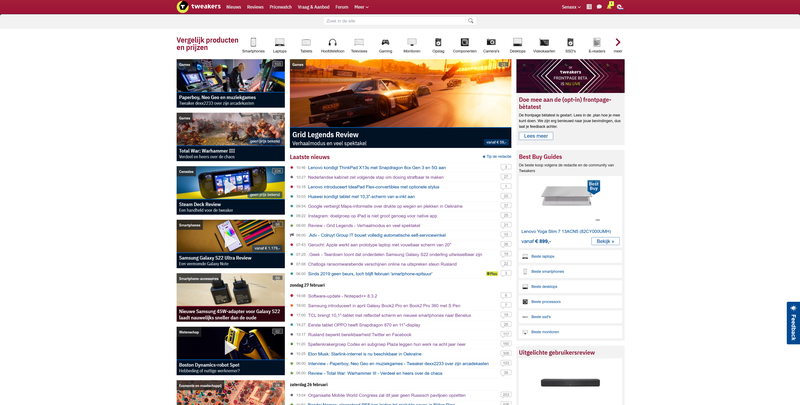Open the notifications icon with yellow badge
This screenshot has width=800, height=405.
(x=609, y=6)
